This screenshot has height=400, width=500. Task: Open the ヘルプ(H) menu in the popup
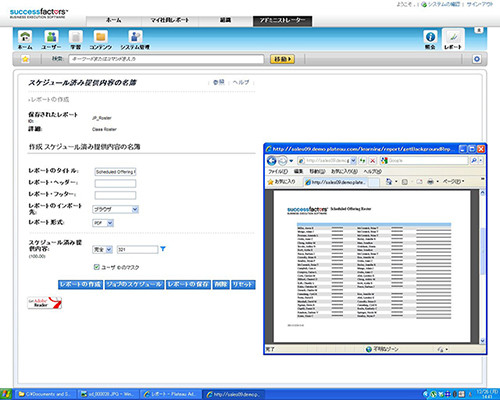point(372,171)
